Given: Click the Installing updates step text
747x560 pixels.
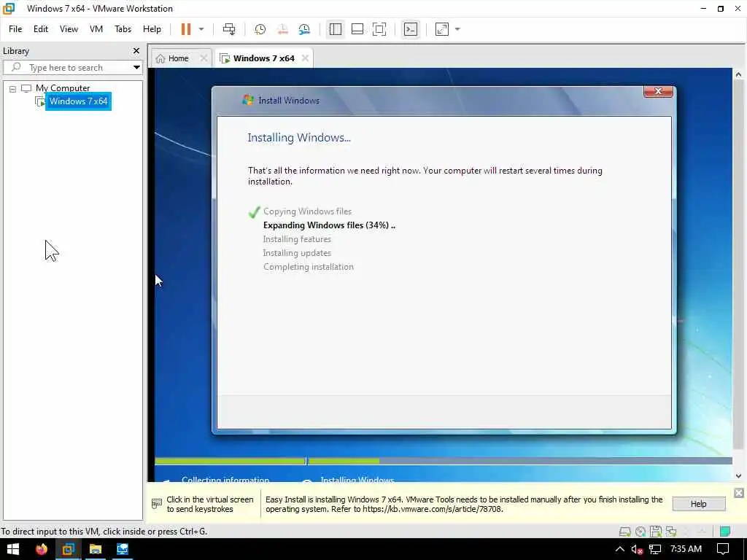Looking at the screenshot, I should [x=297, y=253].
